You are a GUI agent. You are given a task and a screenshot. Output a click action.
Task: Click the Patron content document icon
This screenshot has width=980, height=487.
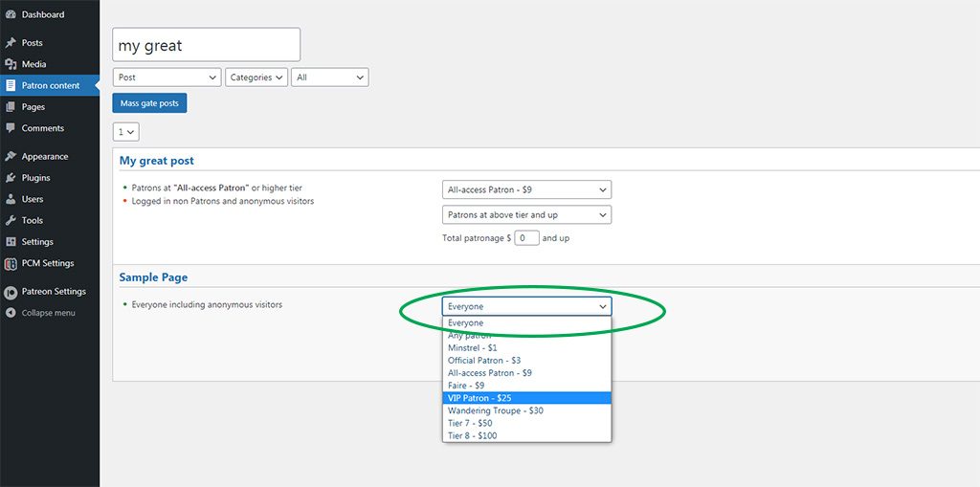pyautogui.click(x=10, y=85)
